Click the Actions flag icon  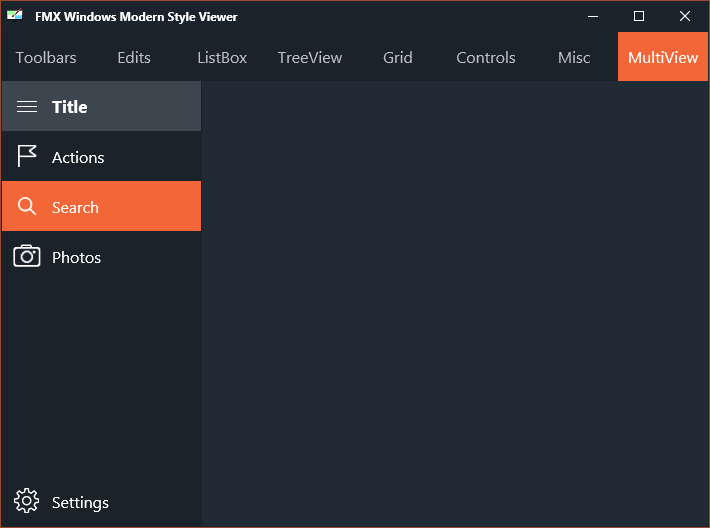pos(27,156)
